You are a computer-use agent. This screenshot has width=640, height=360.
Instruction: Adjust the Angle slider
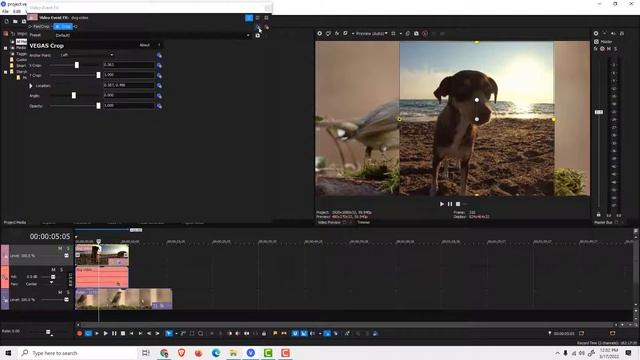pyautogui.click(x=74, y=96)
